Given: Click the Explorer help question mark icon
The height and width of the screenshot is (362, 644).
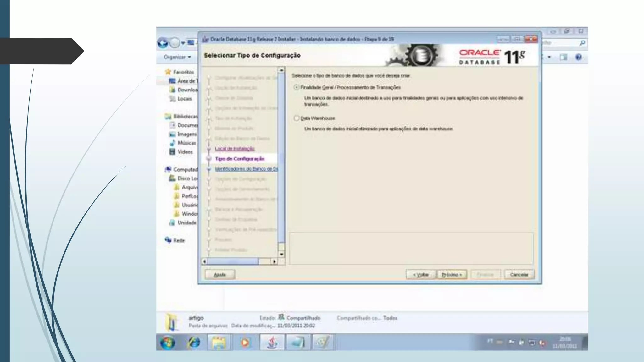Looking at the screenshot, I should click(x=578, y=57).
